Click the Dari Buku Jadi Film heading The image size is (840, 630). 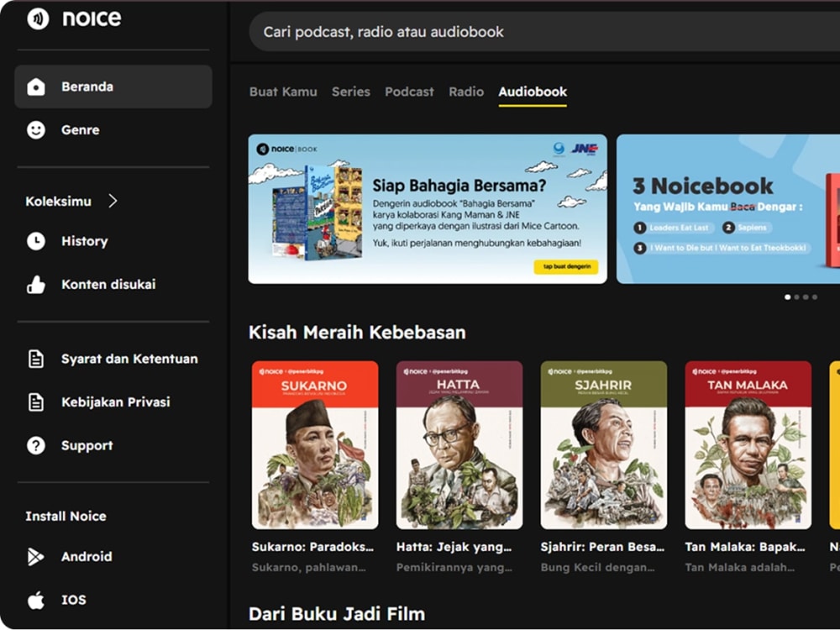pyautogui.click(x=337, y=614)
